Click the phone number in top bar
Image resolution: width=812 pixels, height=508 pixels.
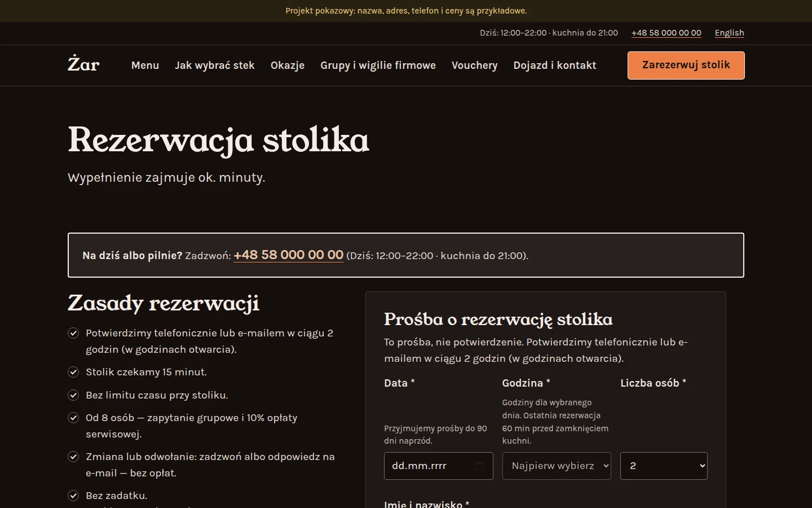coord(667,33)
